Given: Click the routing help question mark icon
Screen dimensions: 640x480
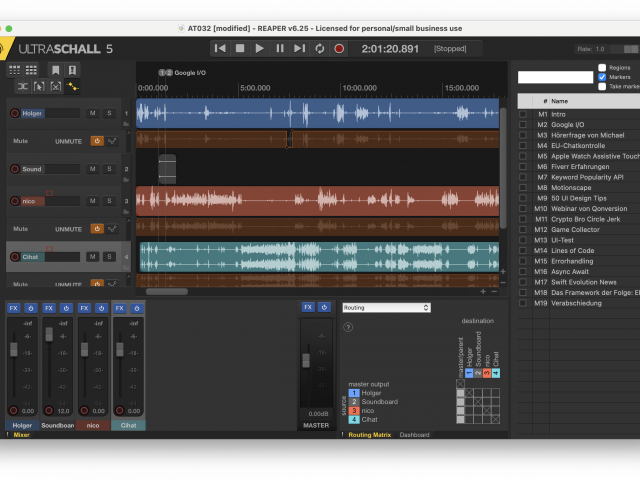Looking at the screenshot, I should click(348, 327).
